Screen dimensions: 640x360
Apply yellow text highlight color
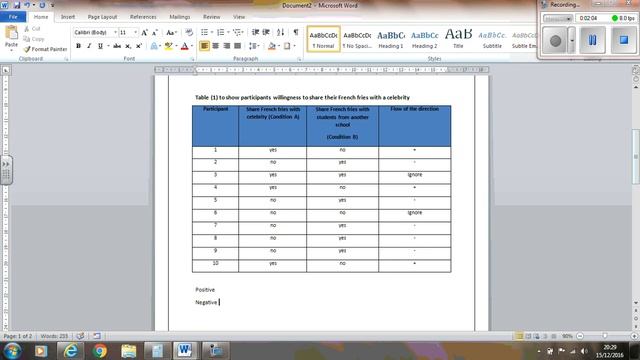168,46
